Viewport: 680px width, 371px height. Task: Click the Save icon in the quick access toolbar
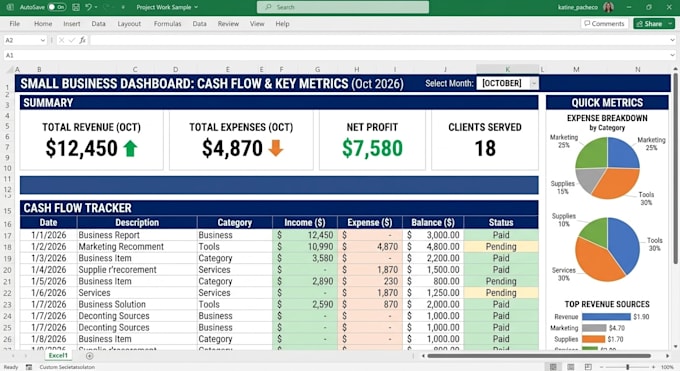click(75, 7)
